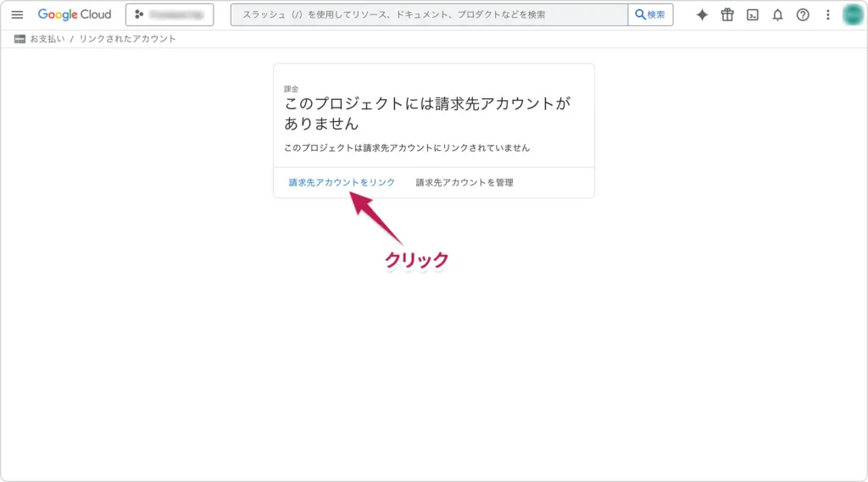The height and width of the screenshot is (482, 868).
Task: Click the card description about unlinked project
Action: pyautogui.click(x=407, y=147)
